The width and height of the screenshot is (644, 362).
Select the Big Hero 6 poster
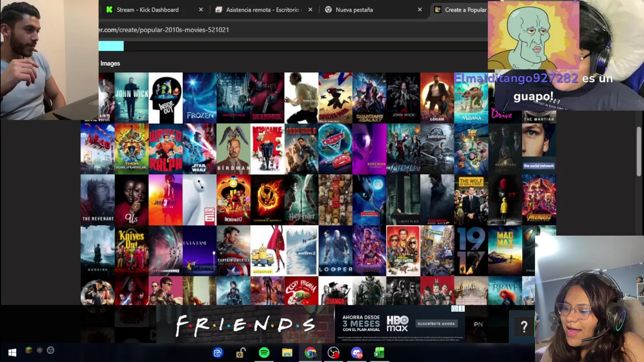(200, 200)
